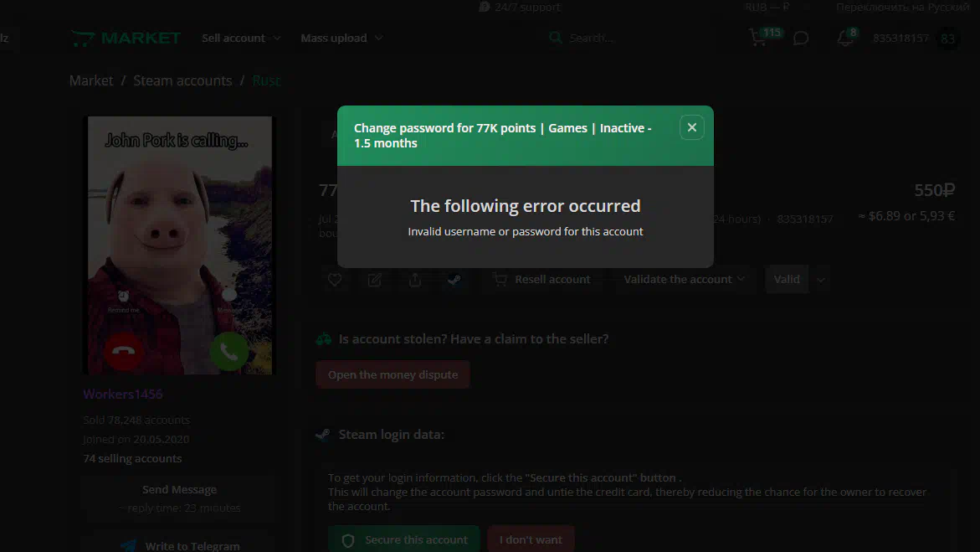This screenshot has width=980, height=552.
Task: Click the Secure this account button
Action: point(403,539)
